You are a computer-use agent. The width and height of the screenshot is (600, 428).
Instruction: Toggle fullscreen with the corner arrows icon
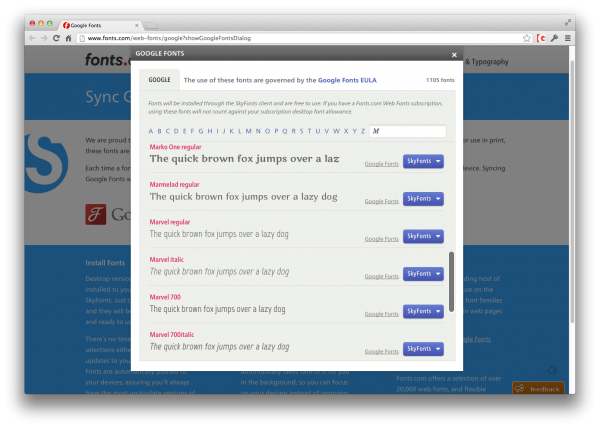tap(568, 23)
